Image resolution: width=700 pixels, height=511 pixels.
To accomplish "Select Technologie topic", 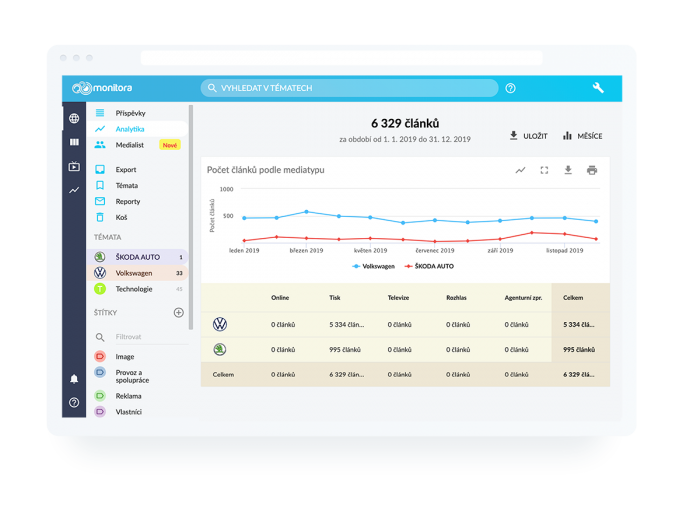I will [x=138, y=289].
